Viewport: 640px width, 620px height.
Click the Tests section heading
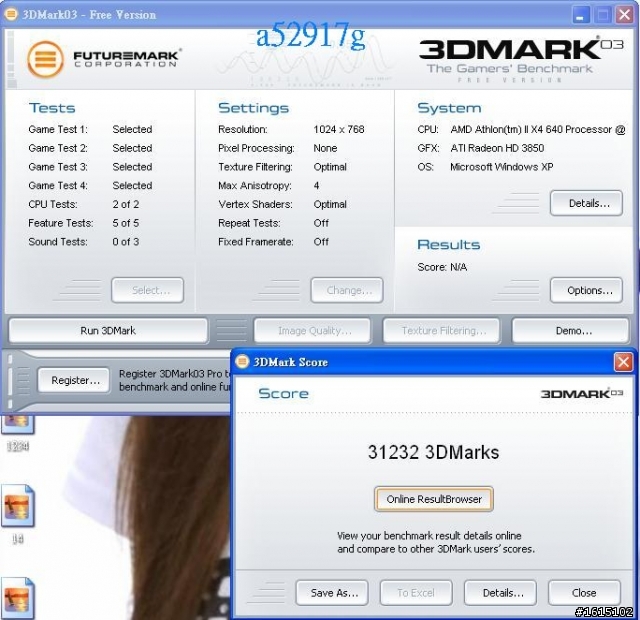click(x=52, y=108)
